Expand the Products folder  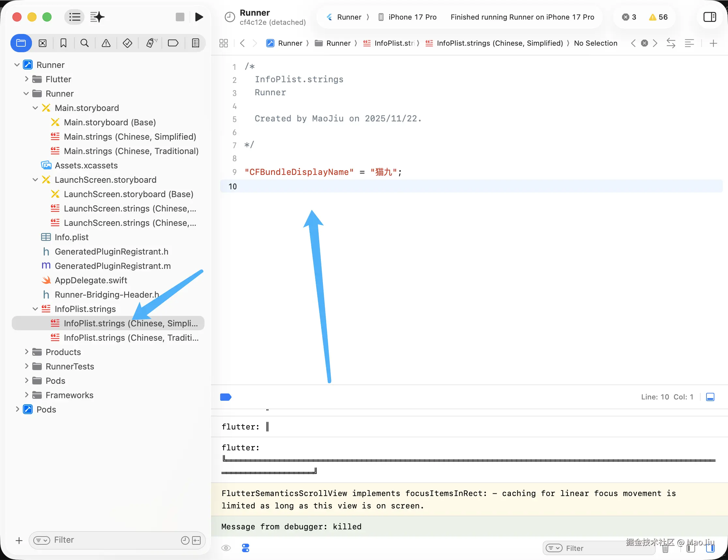26,352
